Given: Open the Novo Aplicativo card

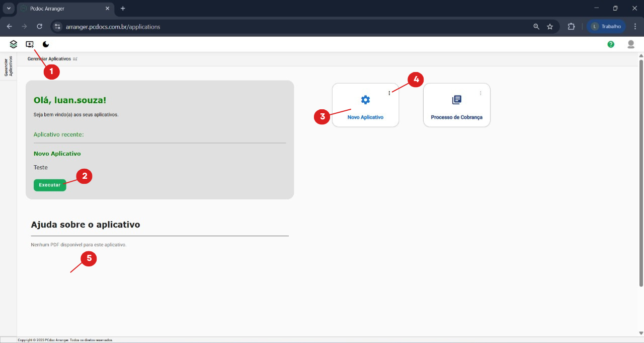Looking at the screenshot, I should 365,106.
